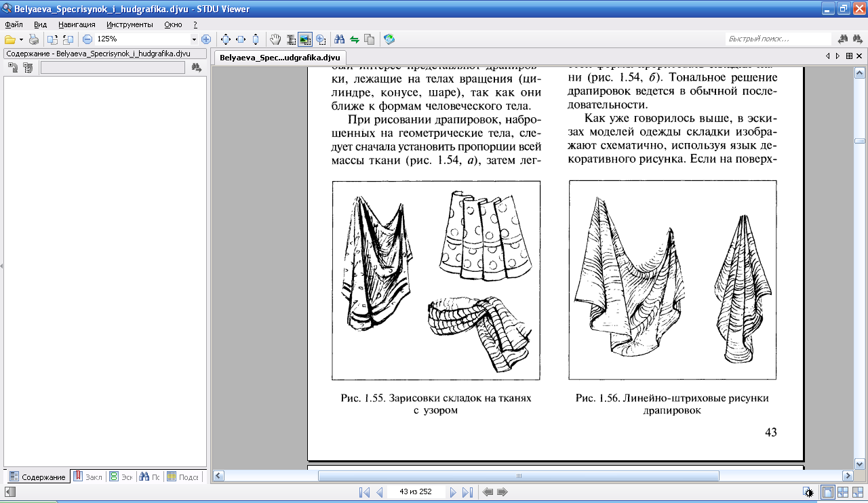Select the Belyaeva_Spec...udgrafika.djvu document tab
The image size is (868, 503).
(280, 58)
